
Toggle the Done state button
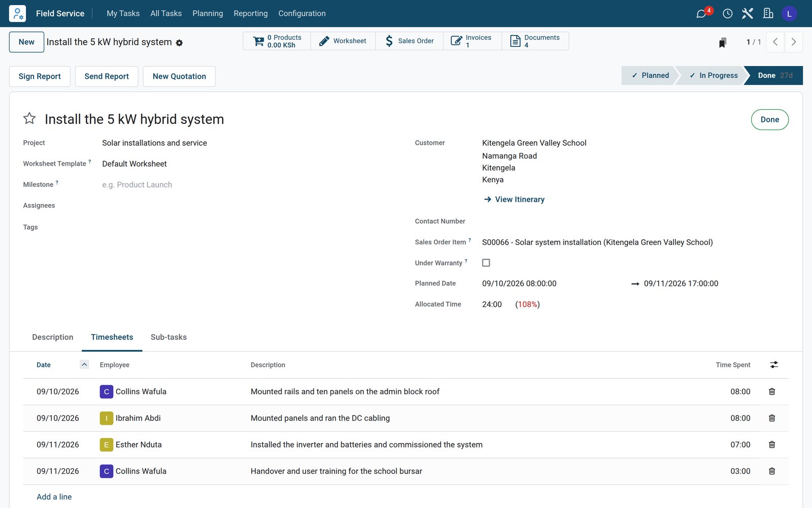coord(769,119)
